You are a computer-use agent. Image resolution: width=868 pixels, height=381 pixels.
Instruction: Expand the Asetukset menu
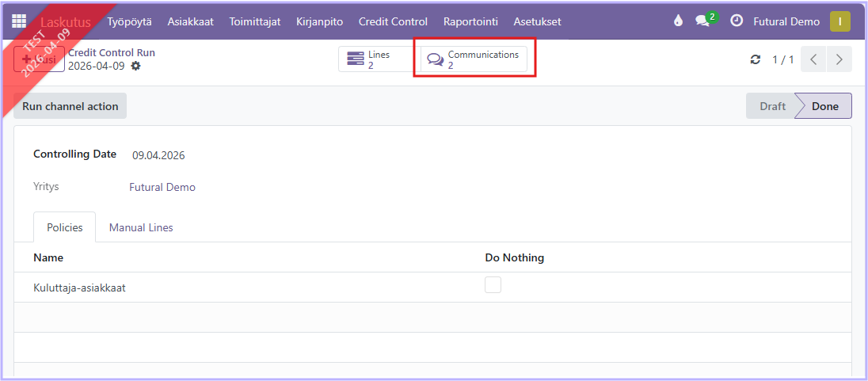tap(537, 21)
